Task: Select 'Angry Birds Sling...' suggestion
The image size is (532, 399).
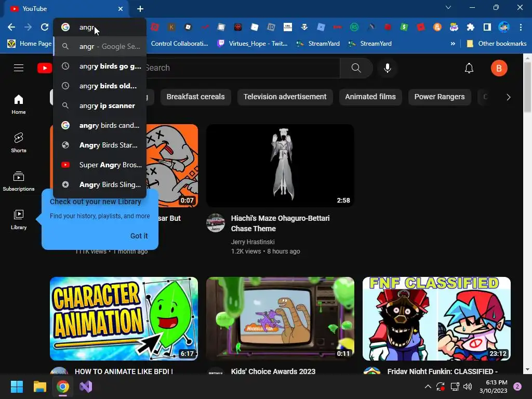Action: tap(100, 184)
